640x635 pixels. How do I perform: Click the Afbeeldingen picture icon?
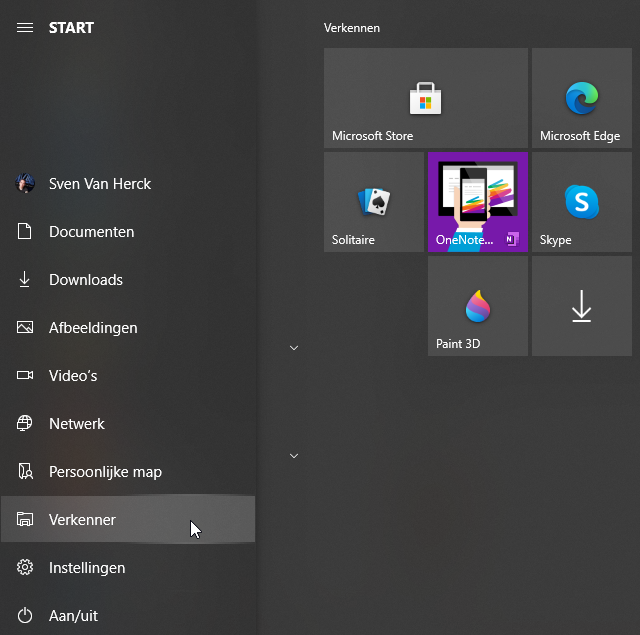point(25,327)
